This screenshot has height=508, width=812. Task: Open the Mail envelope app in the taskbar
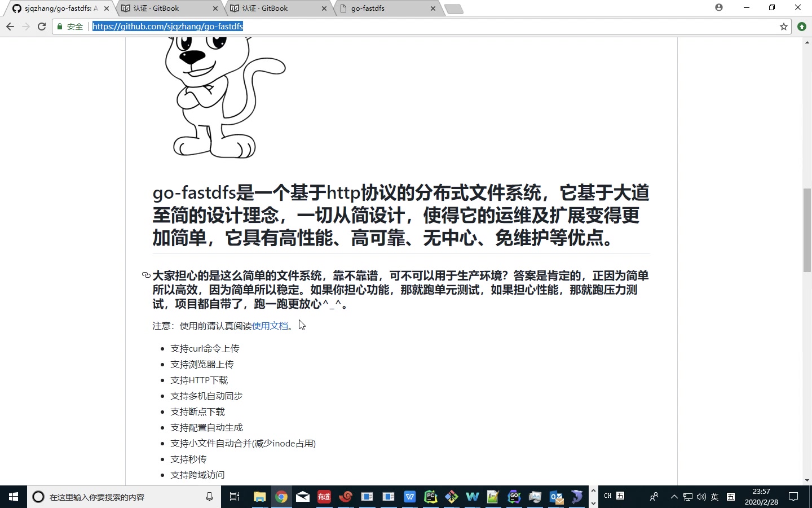point(303,497)
